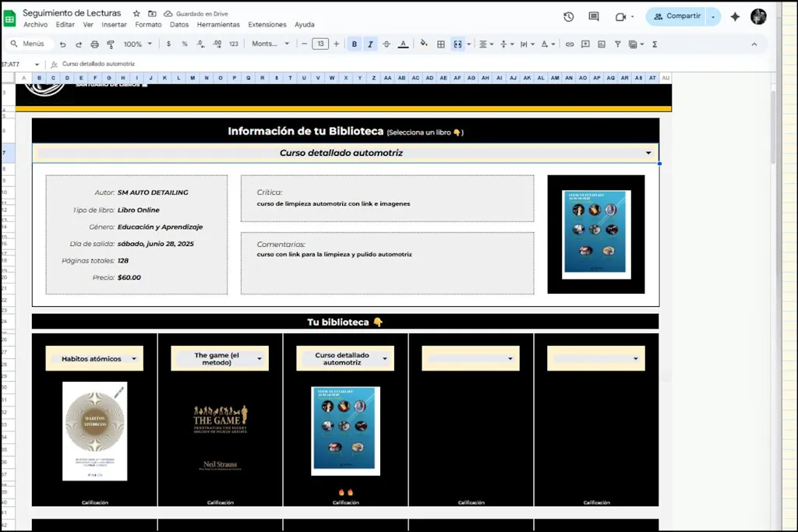This screenshot has height=532, width=798.
Task: Click the functions sigma icon
Action: click(655, 44)
